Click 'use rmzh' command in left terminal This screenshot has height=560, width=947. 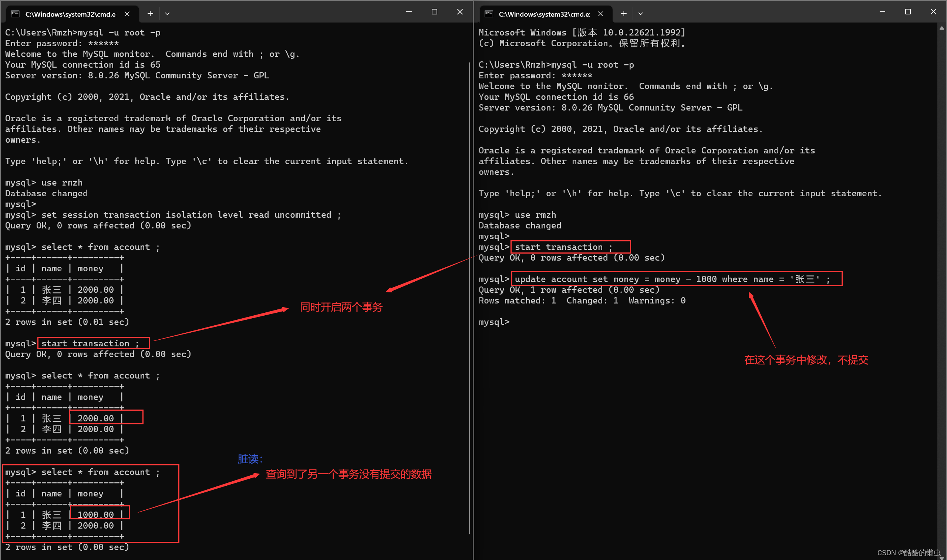click(x=62, y=183)
